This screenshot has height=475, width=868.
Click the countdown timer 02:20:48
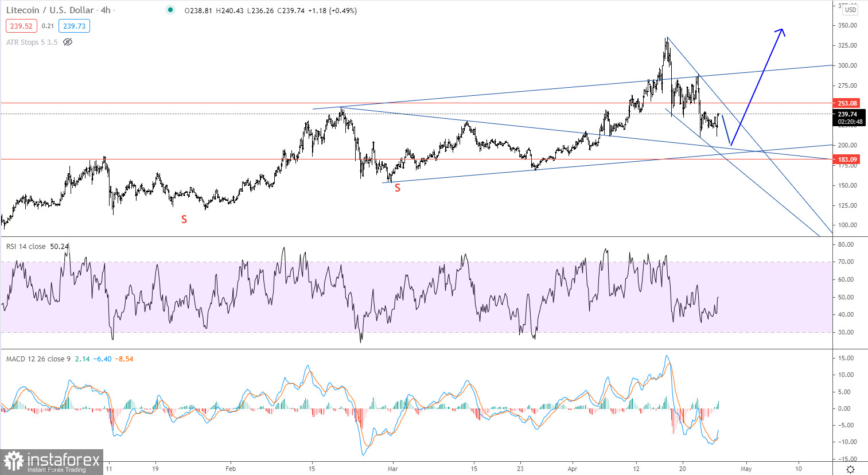[850, 122]
